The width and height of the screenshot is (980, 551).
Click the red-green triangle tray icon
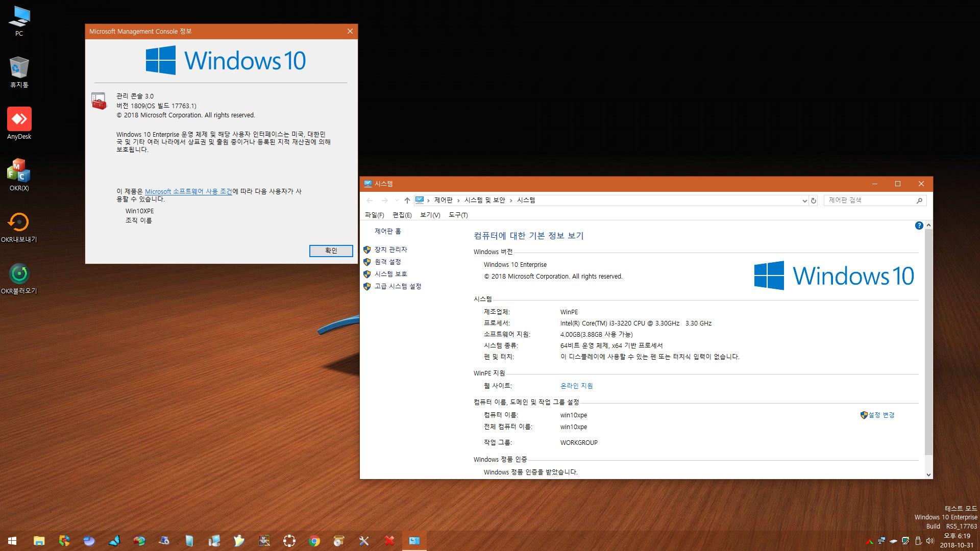[x=869, y=541]
